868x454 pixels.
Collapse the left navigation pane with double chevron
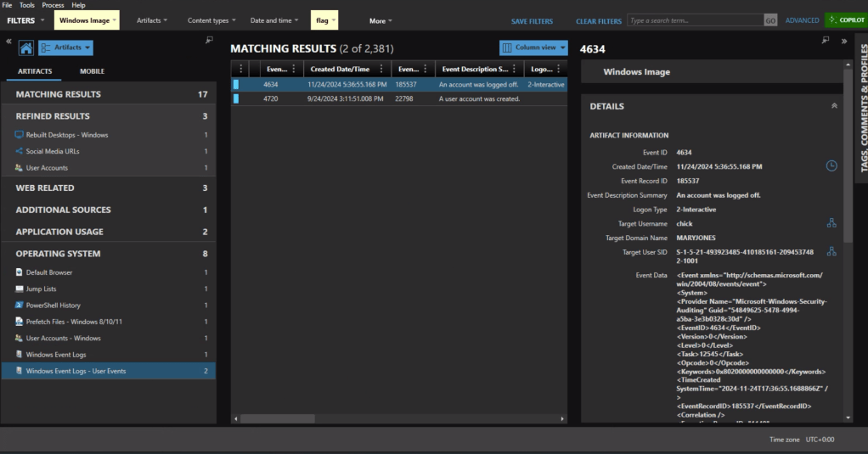8,41
